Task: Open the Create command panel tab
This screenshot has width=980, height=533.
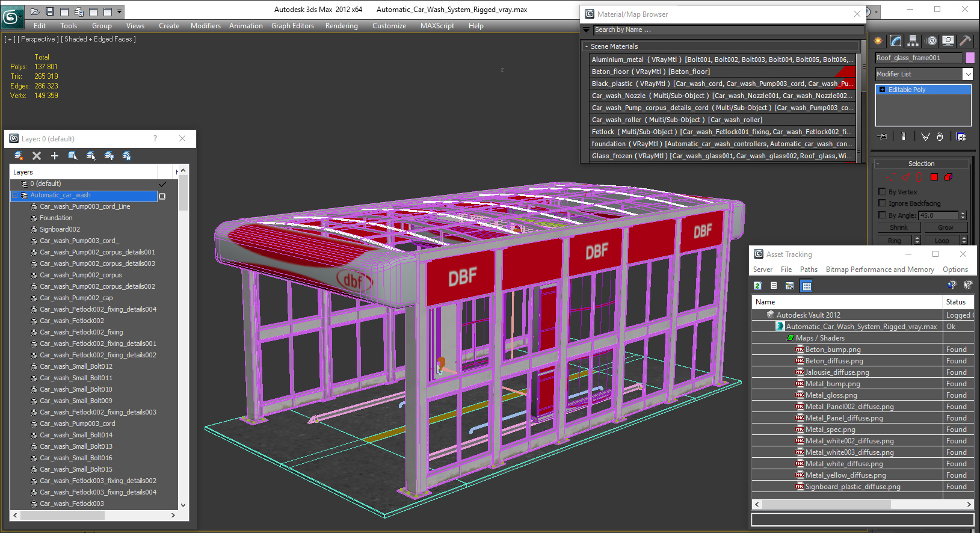Action: coord(878,41)
